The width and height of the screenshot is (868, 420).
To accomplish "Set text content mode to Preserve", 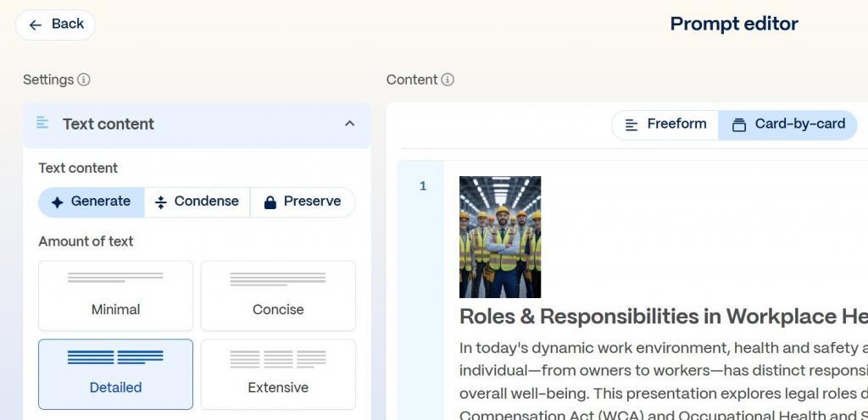I will pos(303,202).
